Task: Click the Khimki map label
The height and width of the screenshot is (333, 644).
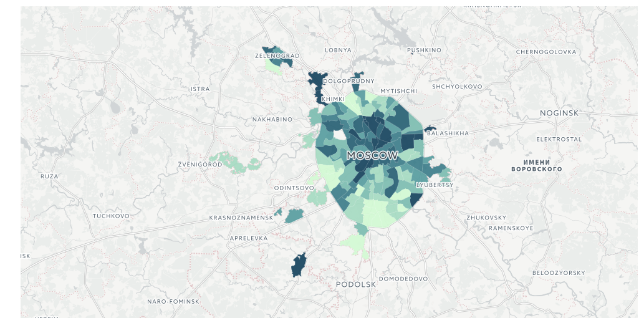Action: tap(333, 99)
